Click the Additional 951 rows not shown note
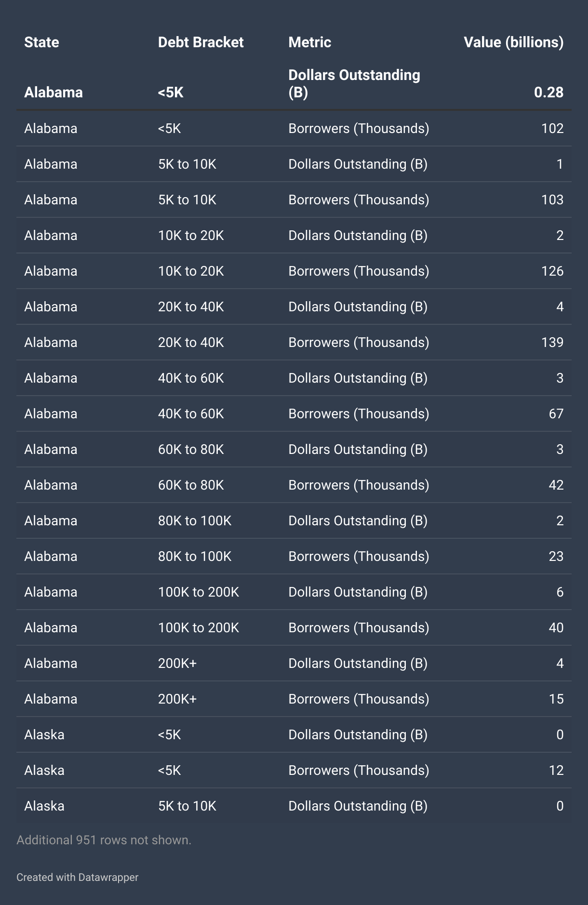Screen dimensions: 588x905 104,840
